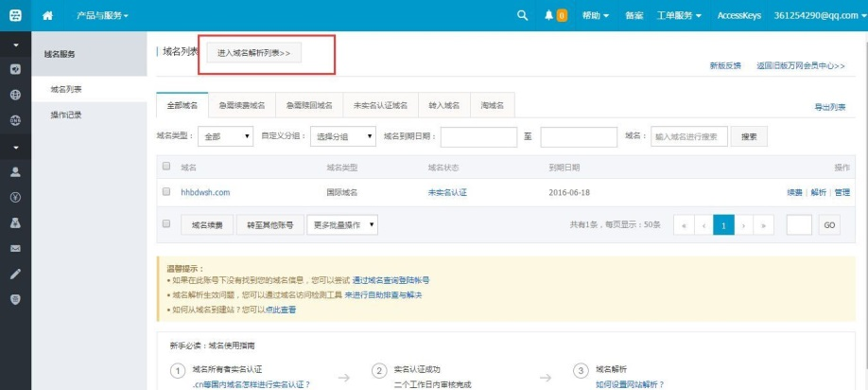Click the globe icon in left sidebar
This screenshot has height=390, width=868.
point(15,95)
